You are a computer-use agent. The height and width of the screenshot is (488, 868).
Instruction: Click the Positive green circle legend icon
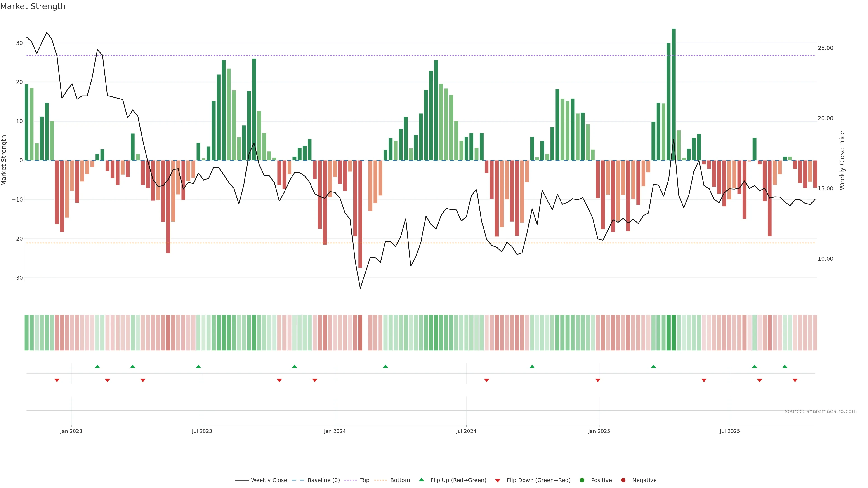coord(582,480)
